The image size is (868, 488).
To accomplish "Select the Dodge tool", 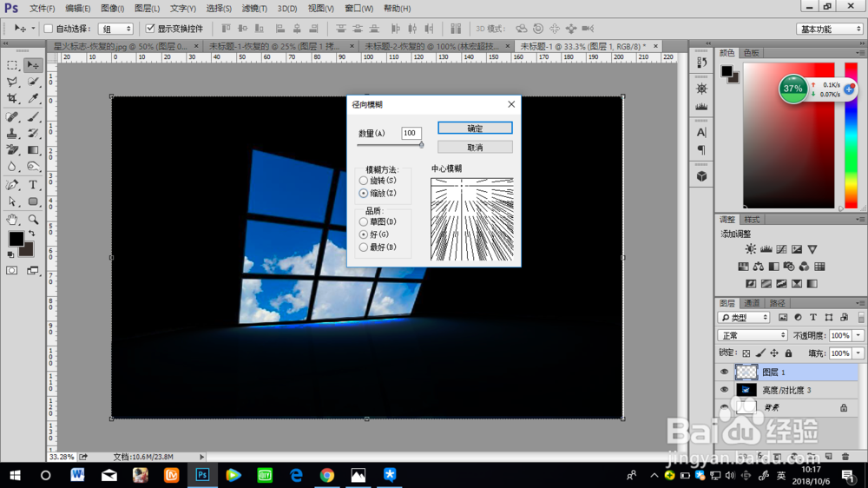I will tap(33, 167).
